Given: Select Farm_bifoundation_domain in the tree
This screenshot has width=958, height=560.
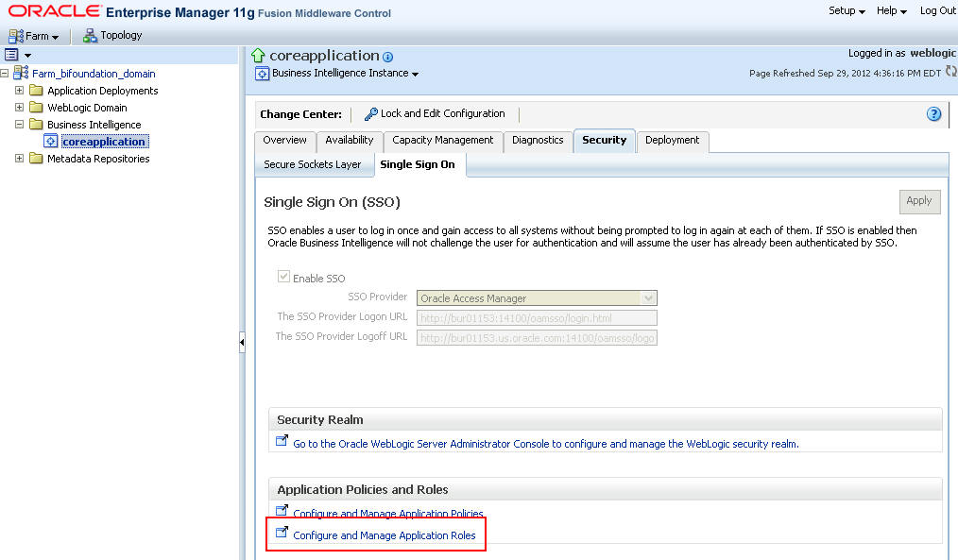Looking at the screenshot, I should pos(94,74).
